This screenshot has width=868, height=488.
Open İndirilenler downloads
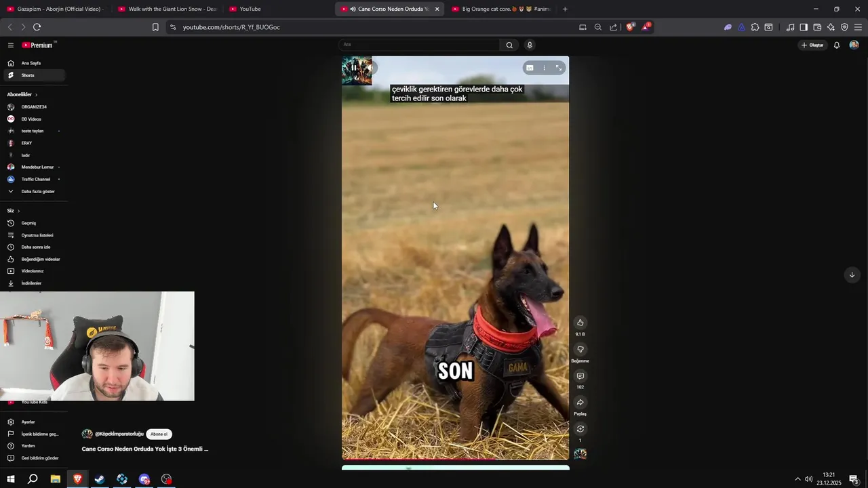coord(35,283)
